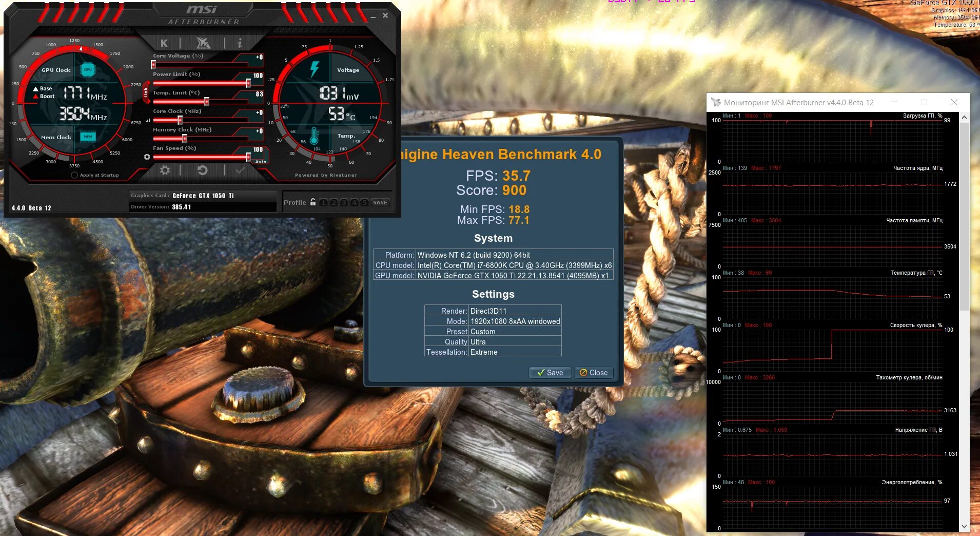This screenshot has width=980, height=536.
Task: Enable Apply at Startup option
Action: coord(74,175)
